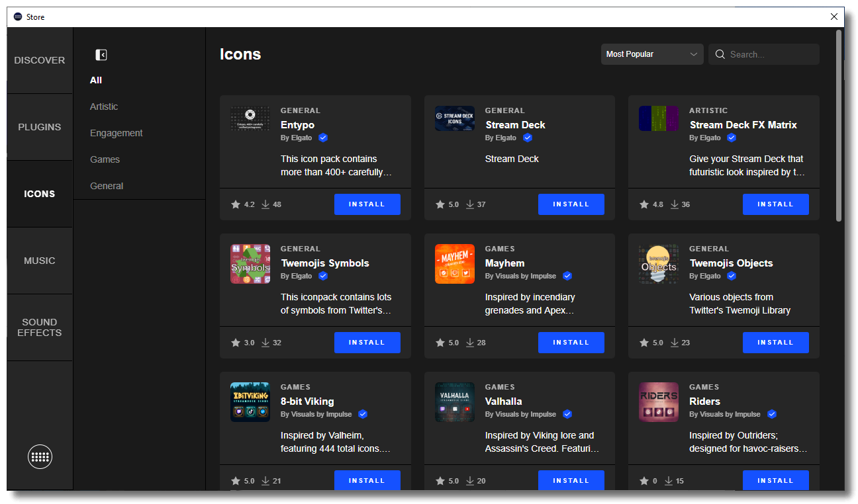This screenshot has height=504, width=858.
Task: Click the vertical scrollbar thumb
Action: (x=839, y=125)
